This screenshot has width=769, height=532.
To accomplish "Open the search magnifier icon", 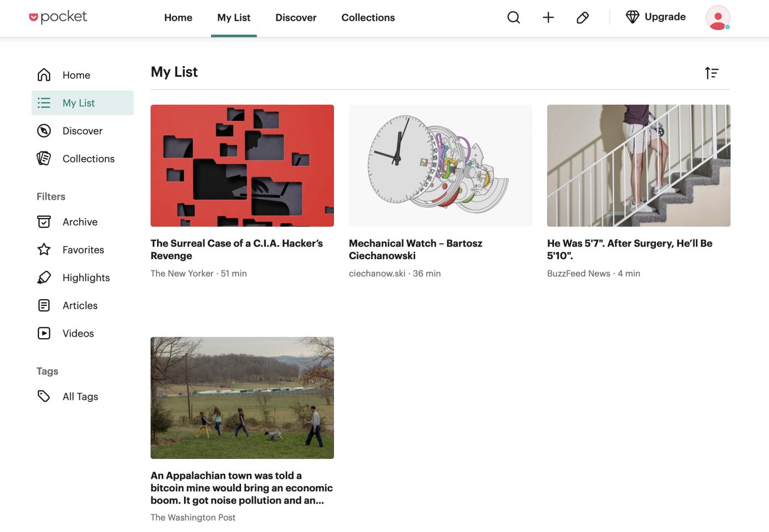I will point(514,18).
